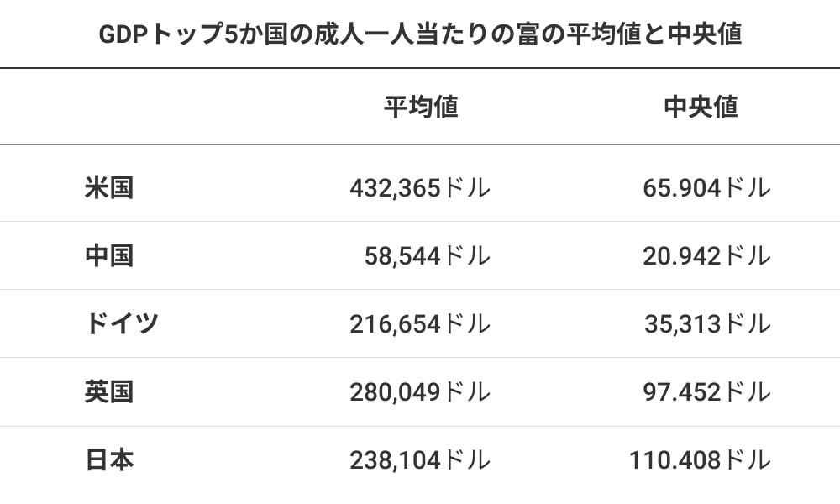The image size is (840, 504).
Task: Click the 中国 row label
Action: (109, 255)
